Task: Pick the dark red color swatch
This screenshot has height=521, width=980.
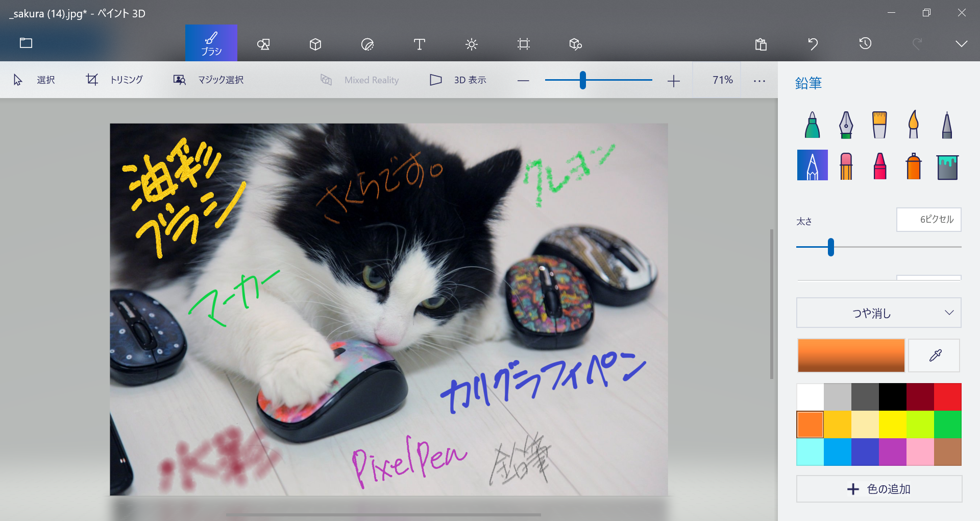Action: [x=920, y=397]
